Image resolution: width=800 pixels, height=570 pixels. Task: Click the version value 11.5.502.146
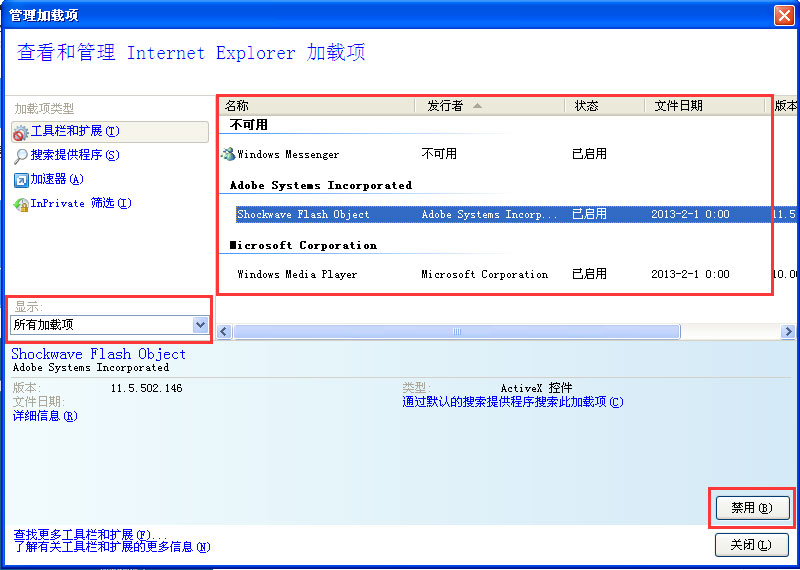click(146, 388)
